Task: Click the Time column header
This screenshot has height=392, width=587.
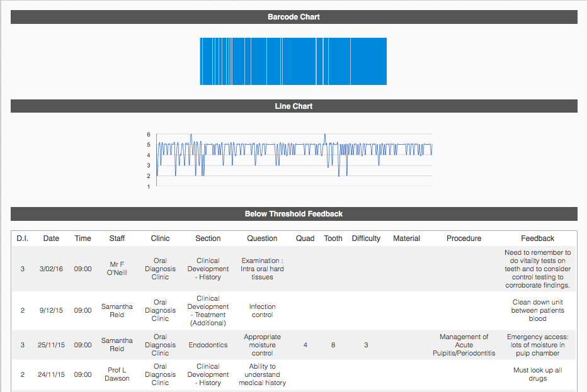Action: pos(83,238)
